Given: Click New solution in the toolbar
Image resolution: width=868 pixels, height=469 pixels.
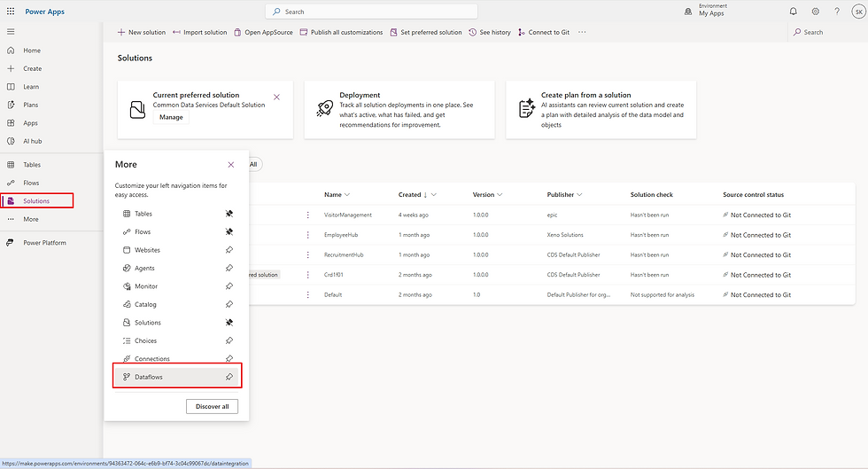Looking at the screenshot, I should [x=142, y=32].
